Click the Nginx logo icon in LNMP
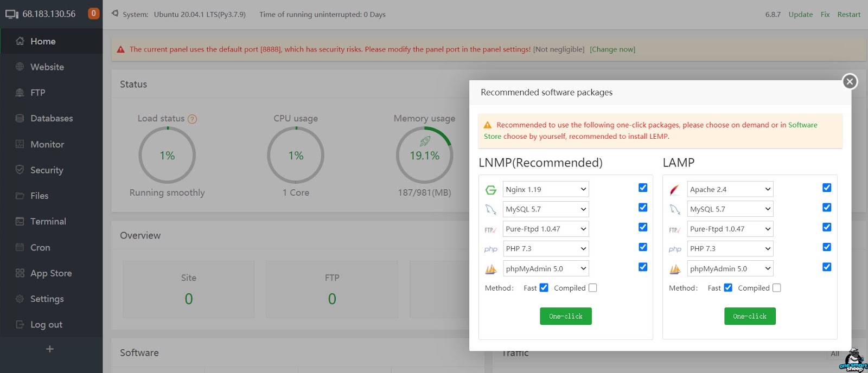 pos(491,190)
